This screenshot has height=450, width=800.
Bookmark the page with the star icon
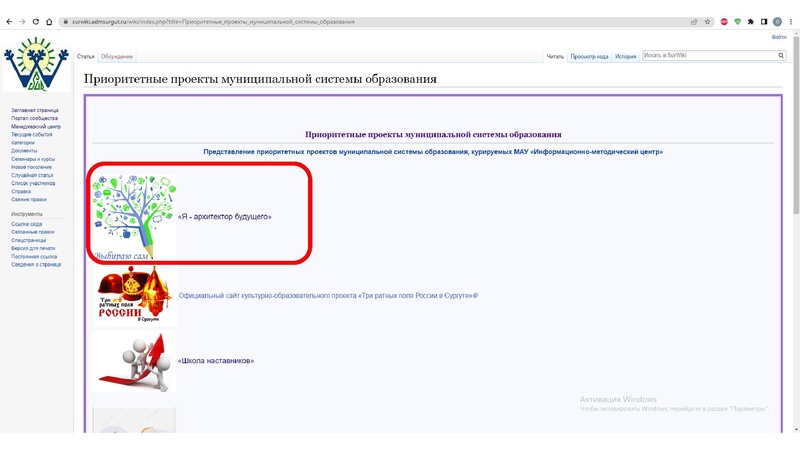(707, 22)
